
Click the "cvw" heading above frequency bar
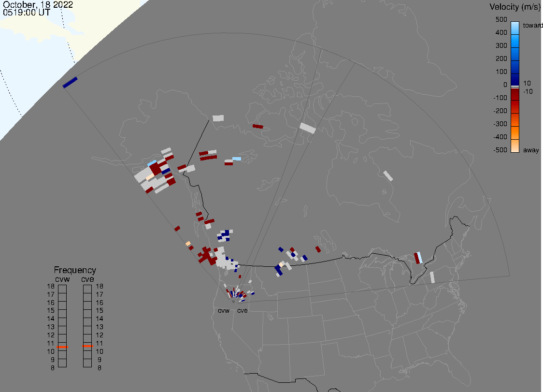click(x=62, y=279)
